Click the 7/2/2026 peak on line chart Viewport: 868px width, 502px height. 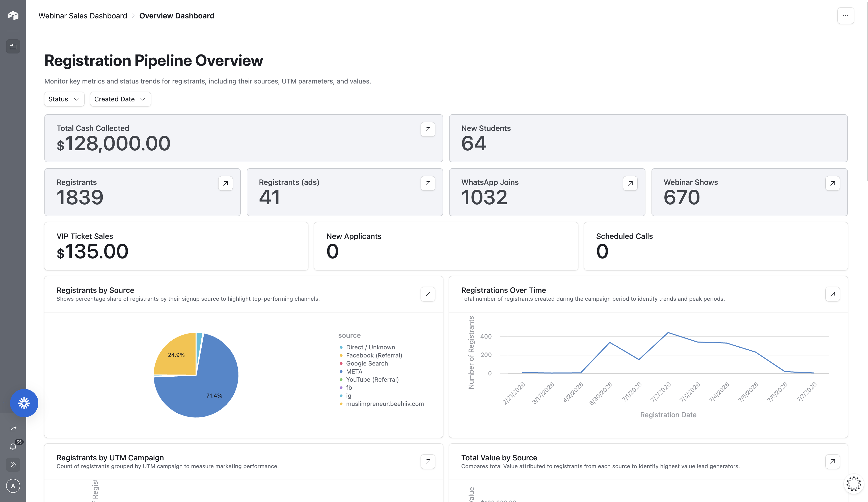(x=668, y=332)
